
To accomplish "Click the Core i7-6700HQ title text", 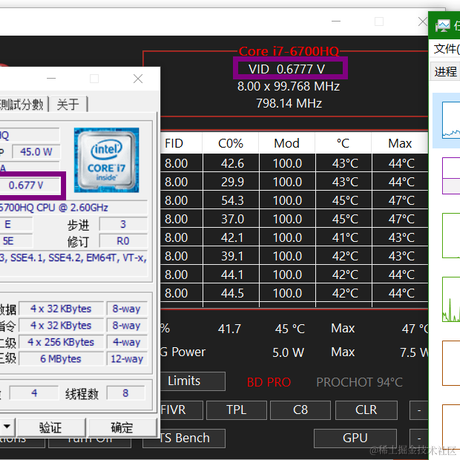I will pos(289,51).
